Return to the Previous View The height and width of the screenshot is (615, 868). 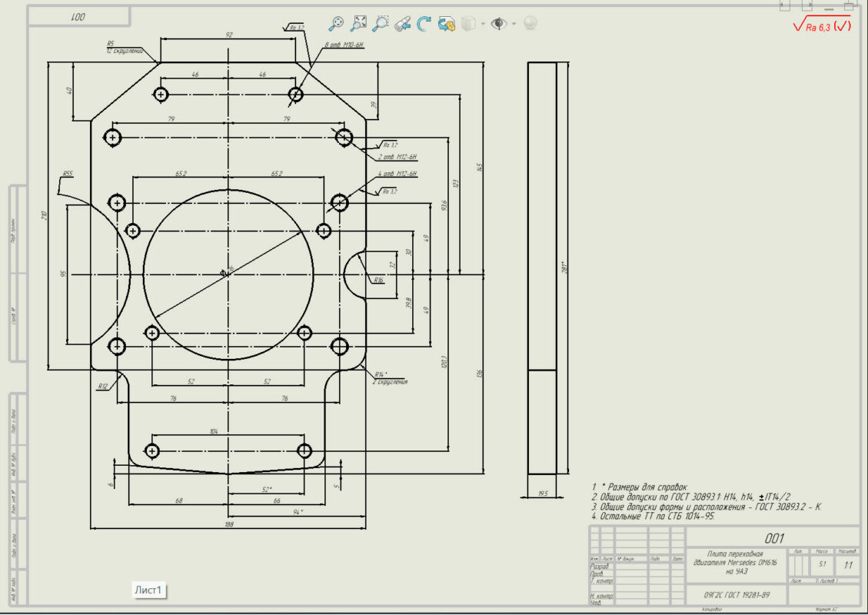pyautogui.click(x=402, y=25)
